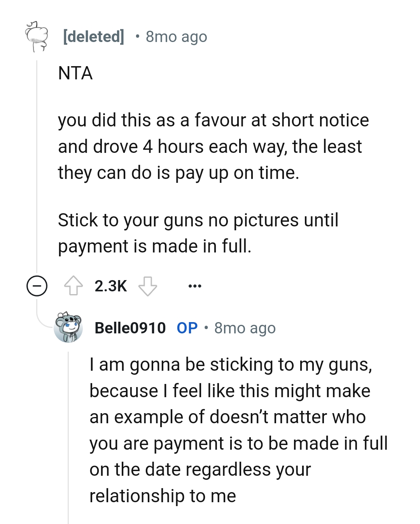Screen dimensions: 420x524
Task: Click the 2.3K vote count display
Action: tap(110, 285)
